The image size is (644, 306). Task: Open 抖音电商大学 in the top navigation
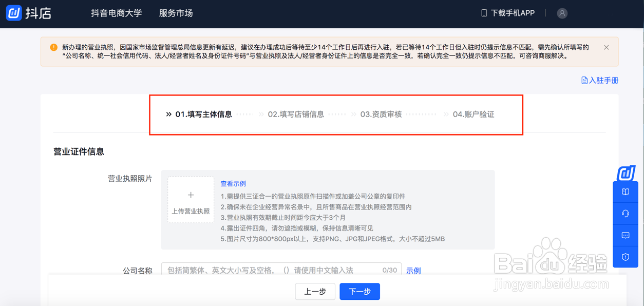117,13
